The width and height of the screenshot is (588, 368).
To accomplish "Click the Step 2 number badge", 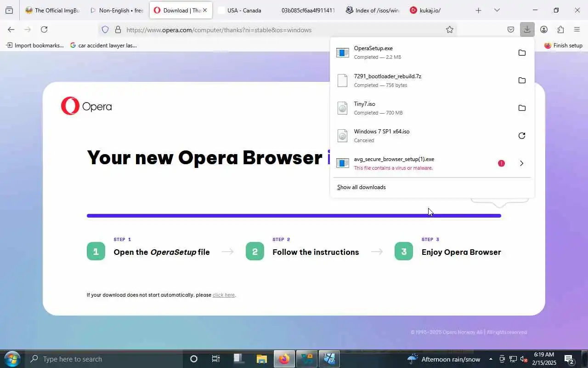I will [255, 251].
